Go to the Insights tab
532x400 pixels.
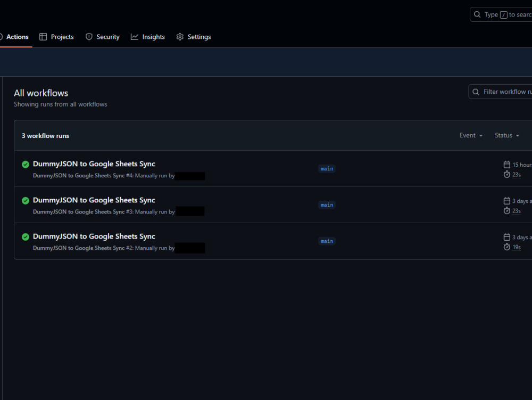coord(147,37)
